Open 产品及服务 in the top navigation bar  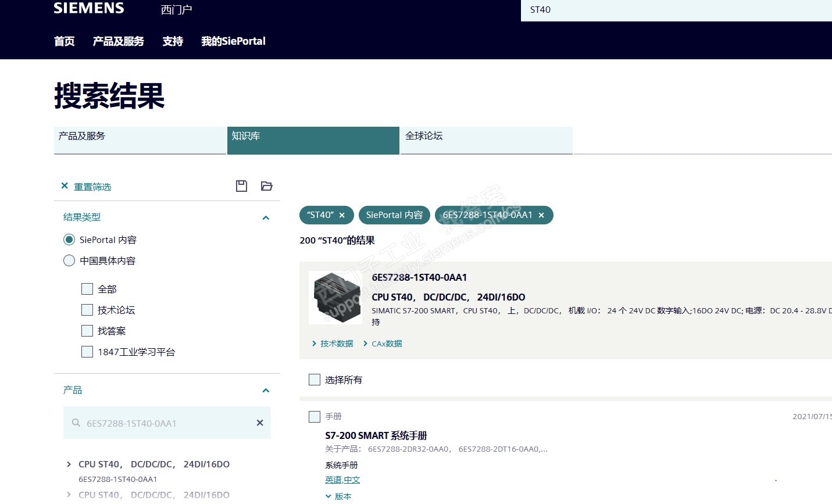[x=119, y=41]
